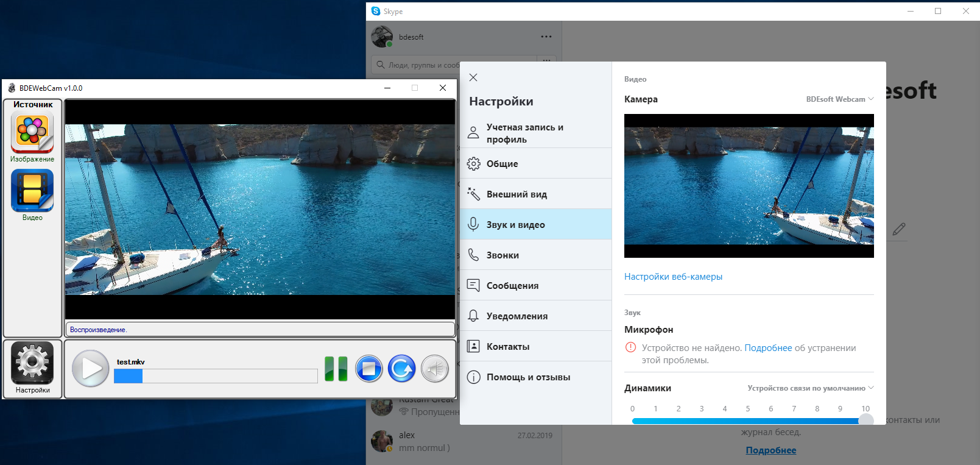
Task: Pause playback with green pause icon
Action: tap(336, 369)
